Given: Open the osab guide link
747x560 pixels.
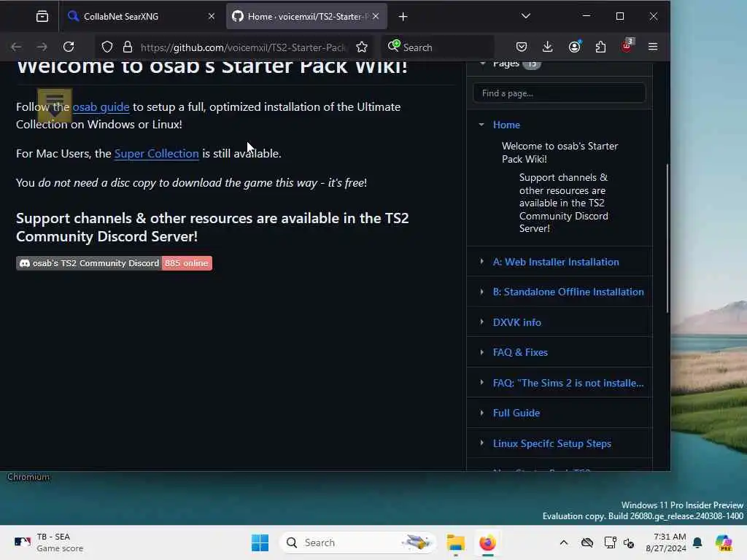Looking at the screenshot, I should [101, 106].
